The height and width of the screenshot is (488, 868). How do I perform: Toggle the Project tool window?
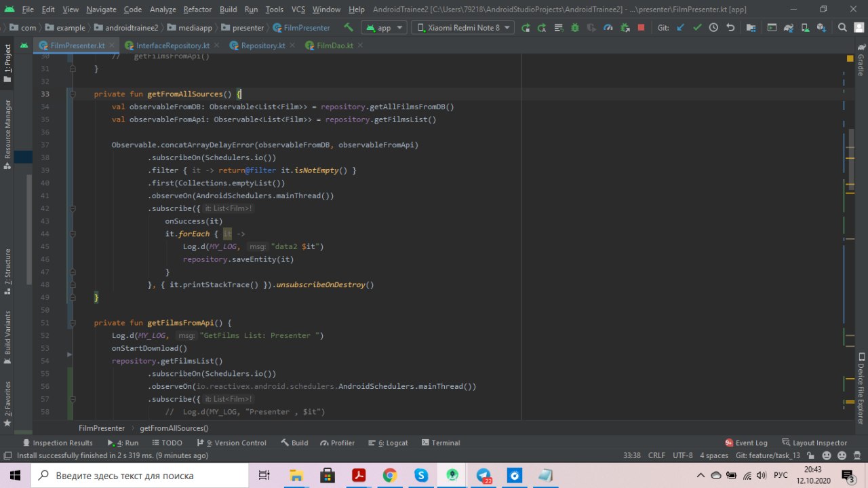7,64
